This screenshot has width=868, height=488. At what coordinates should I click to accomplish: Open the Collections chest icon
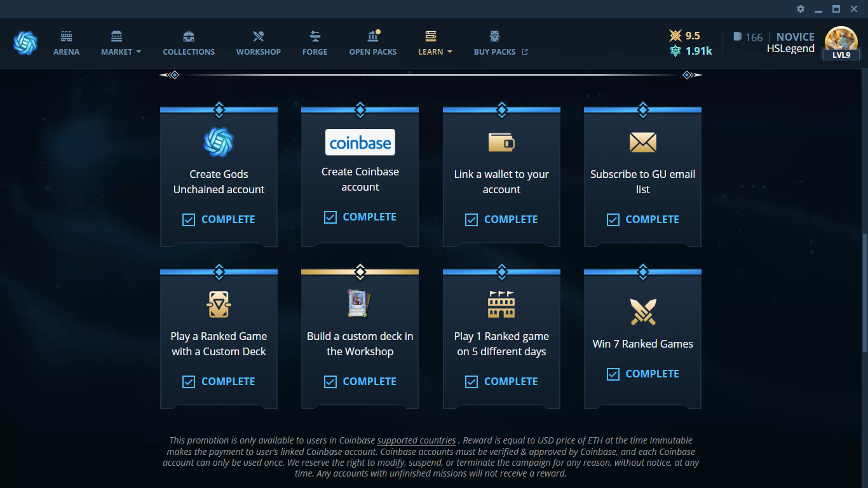pyautogui.click(x=189, y=36)
